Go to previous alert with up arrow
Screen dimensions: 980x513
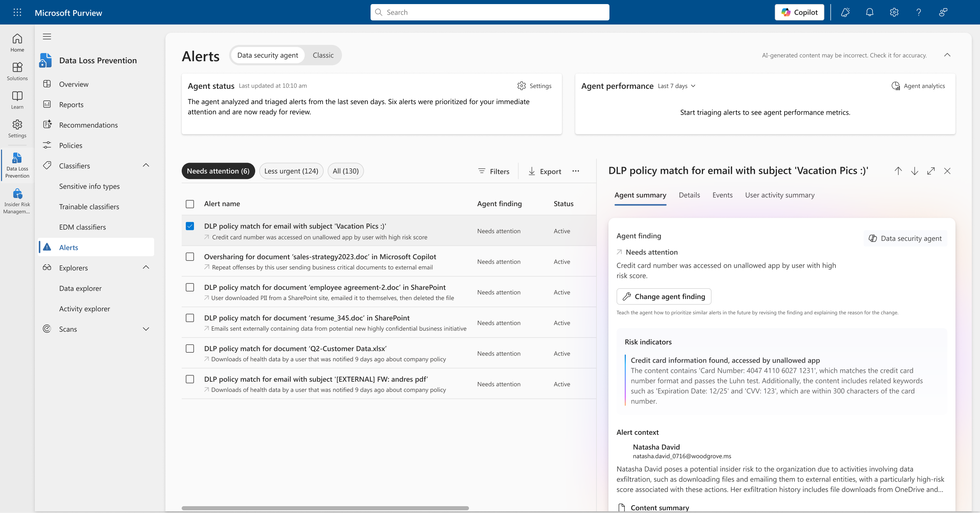click(x=898, y=171)
